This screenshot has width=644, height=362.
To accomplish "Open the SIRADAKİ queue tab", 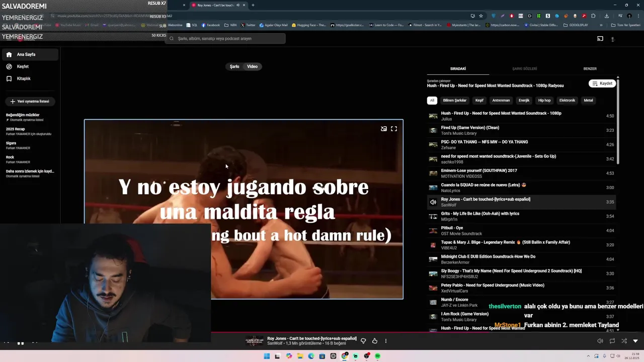I will [458, 68].
